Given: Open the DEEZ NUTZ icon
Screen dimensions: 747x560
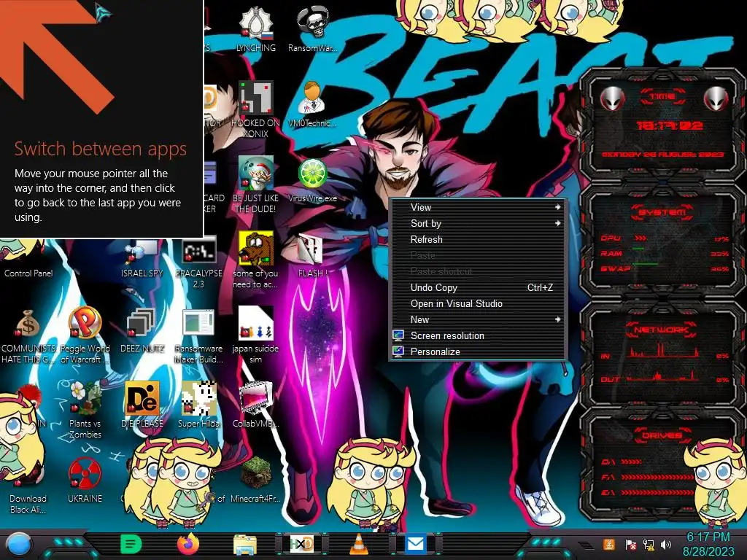Looking at the screenshot, I should (x=142, y=330).
